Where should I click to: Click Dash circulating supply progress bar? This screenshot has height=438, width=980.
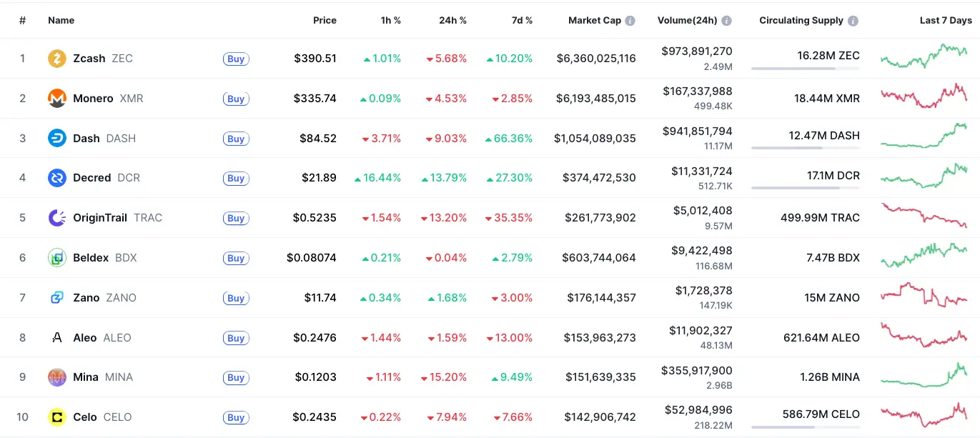[806, 148]
